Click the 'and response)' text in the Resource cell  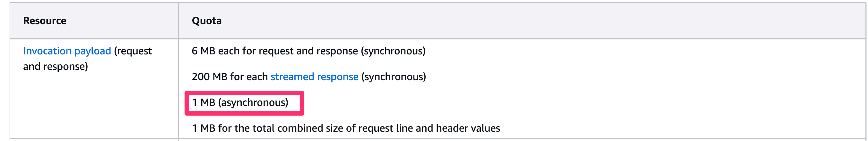pos(55,67)
